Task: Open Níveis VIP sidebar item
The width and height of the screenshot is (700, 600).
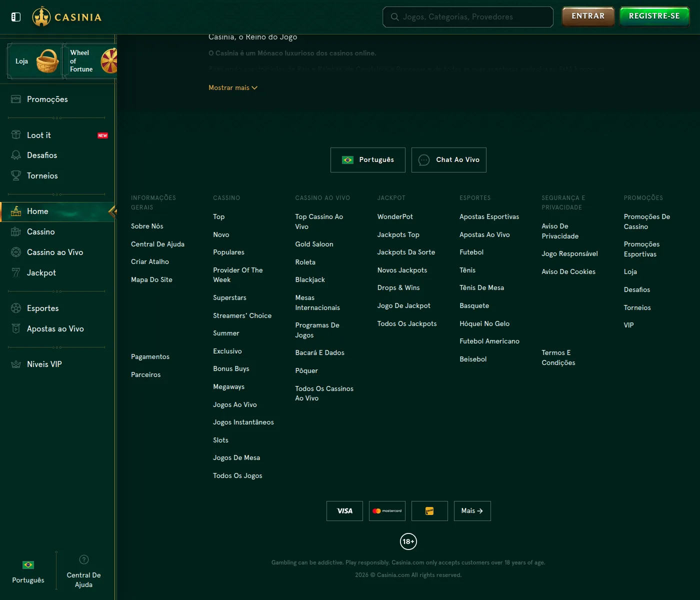Action: (x=57, y=364)
